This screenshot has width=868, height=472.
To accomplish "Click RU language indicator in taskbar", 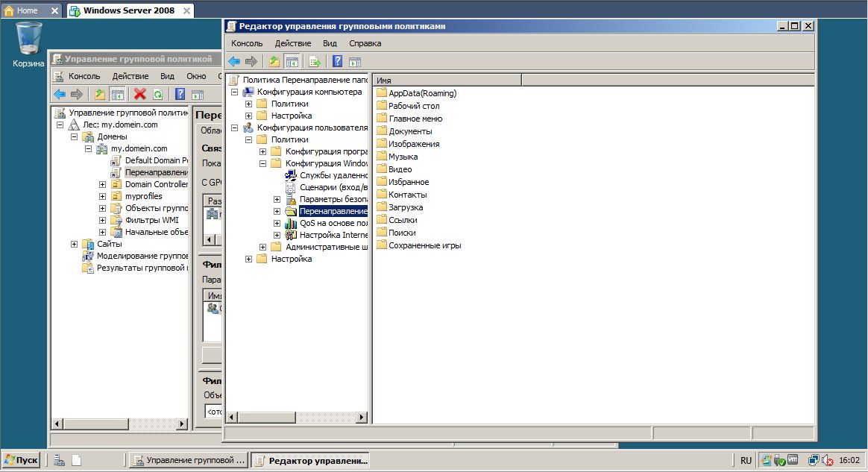I will [x=746, y=460].
